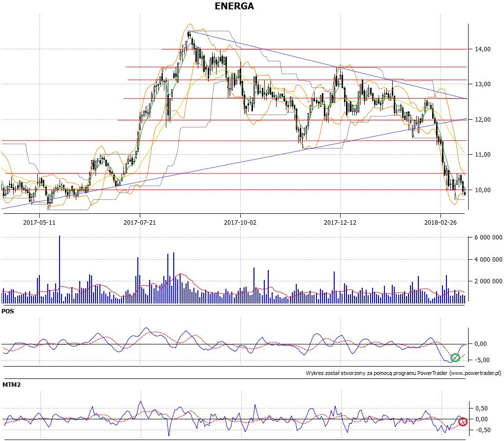Click the 2017-07-21 date label
Screen dimensions: 504x441
pos(139,222)
